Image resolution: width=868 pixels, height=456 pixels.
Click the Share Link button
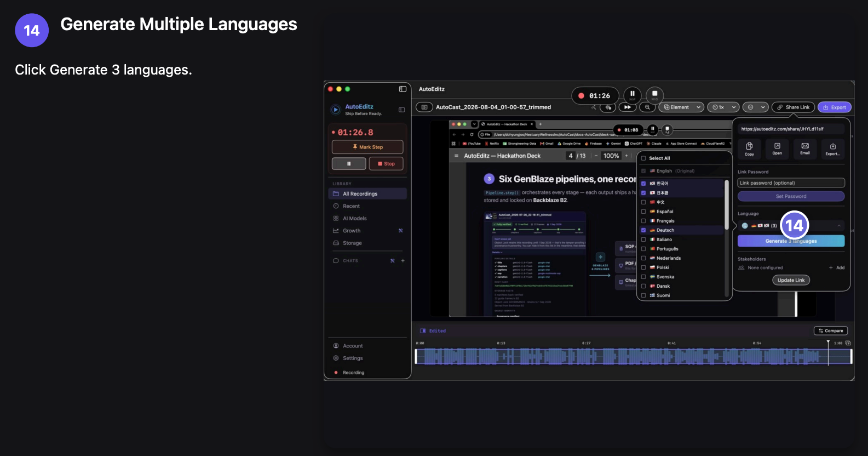pyautogui.click(x=794, y=107)
